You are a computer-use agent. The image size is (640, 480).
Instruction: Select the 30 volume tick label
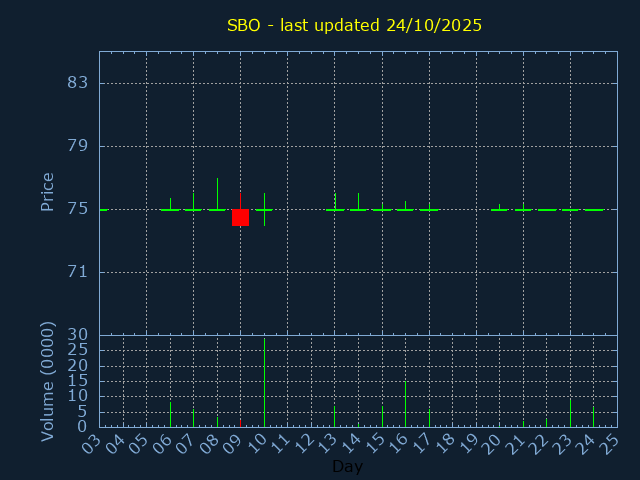[78, 335]
